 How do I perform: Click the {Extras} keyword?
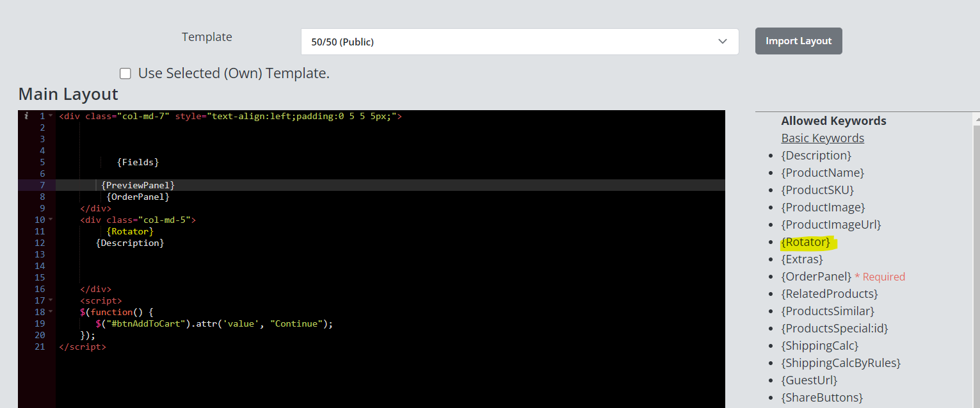pos(802,259)
